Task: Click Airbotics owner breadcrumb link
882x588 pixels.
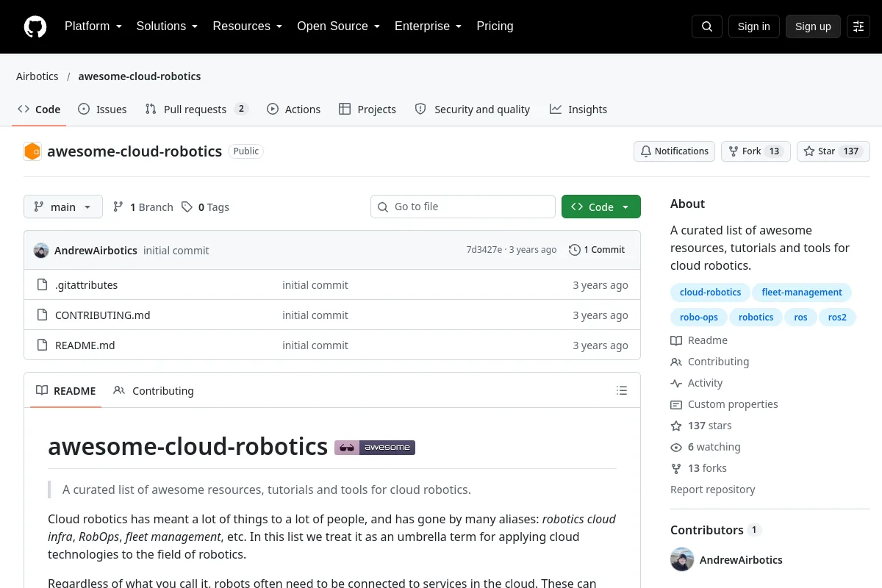Action: click(37, 76)
